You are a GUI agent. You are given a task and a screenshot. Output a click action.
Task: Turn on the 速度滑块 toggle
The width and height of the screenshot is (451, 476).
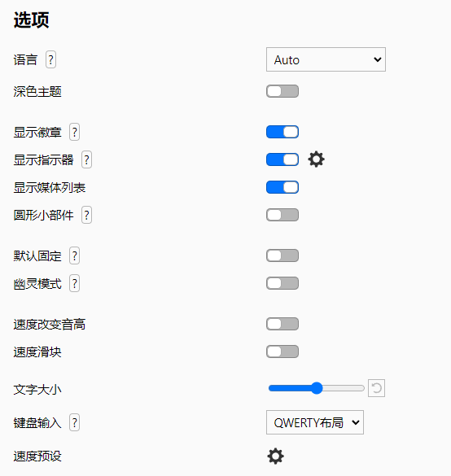click(x=282, y=352)
